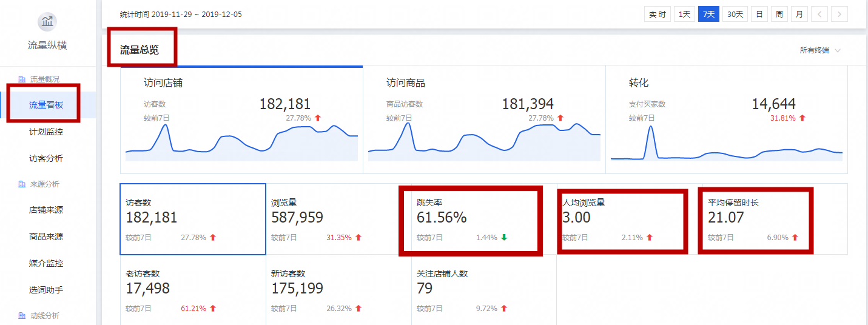
Task: Select the 1天 time range
Action: pyautogui.click(x=684, y=14)
